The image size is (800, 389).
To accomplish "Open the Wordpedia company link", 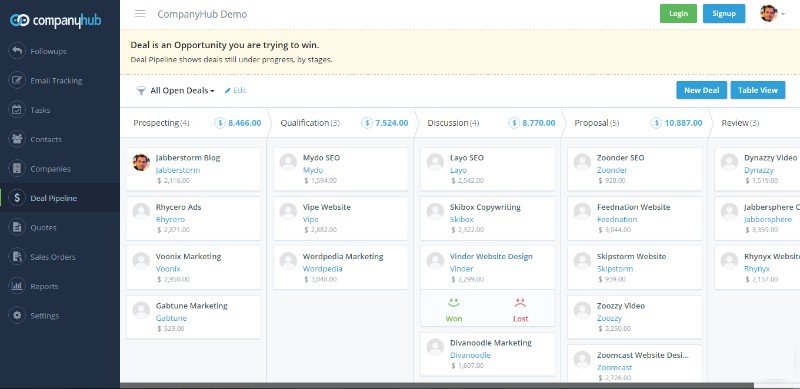I will [322, 269].
